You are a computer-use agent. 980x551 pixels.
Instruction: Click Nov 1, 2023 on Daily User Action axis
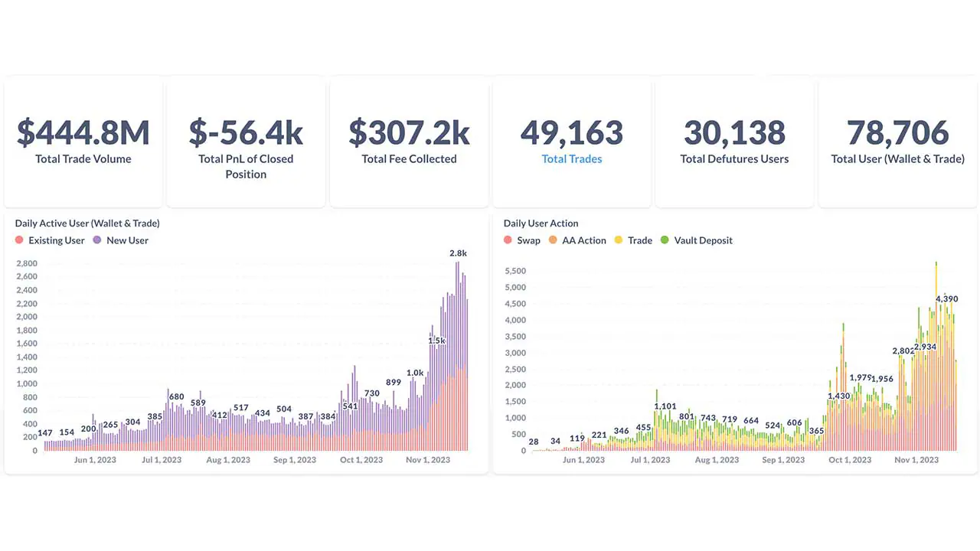tap(916, 460)
